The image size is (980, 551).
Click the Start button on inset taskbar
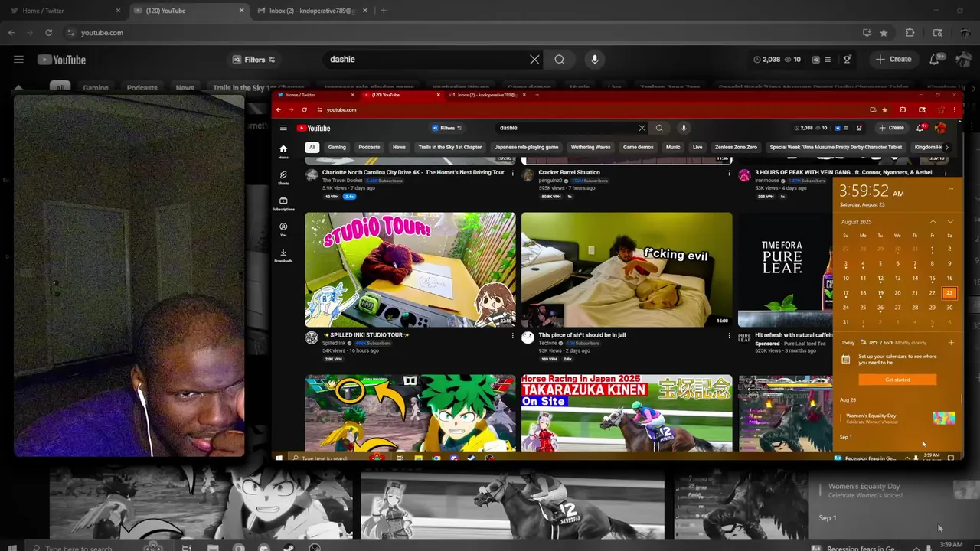tap(279, 458)
